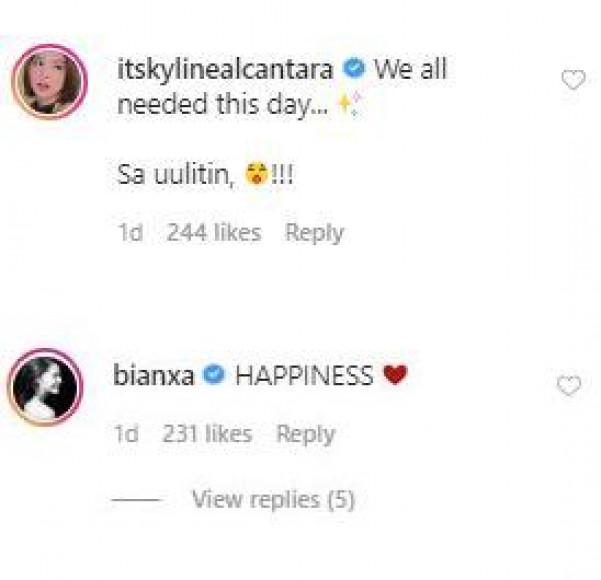Viewport: 601px width, 580px height.
Task: Click the sparkles emoji in the first comment
Action: [348, 107]
